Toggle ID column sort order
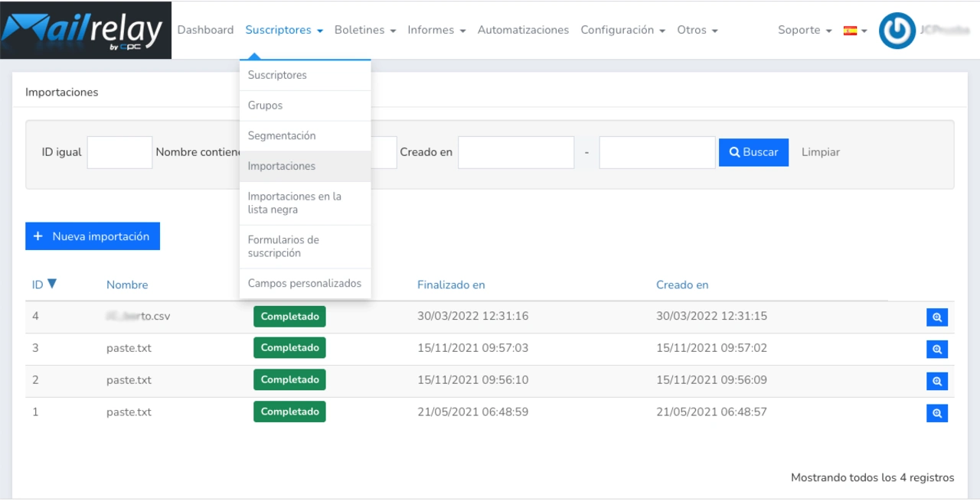 (44, 285)
